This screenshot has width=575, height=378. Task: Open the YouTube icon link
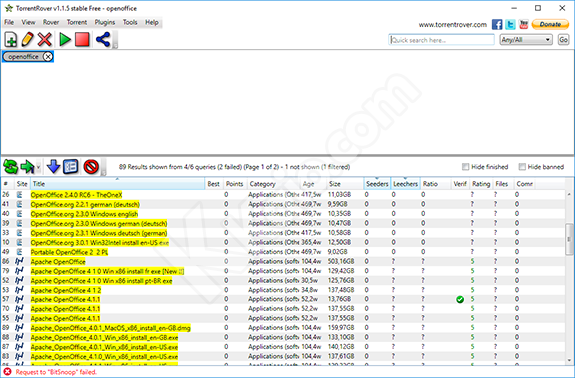click(x=524, y=25)
